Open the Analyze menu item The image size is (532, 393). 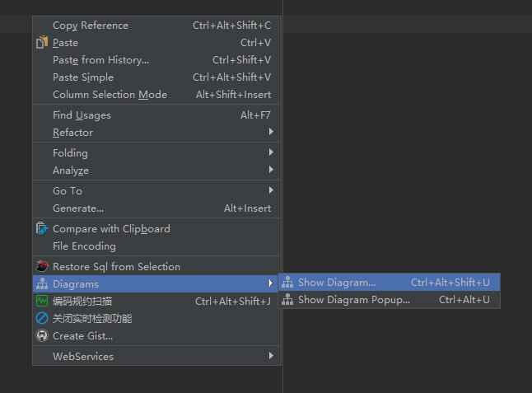pos(156,171)
